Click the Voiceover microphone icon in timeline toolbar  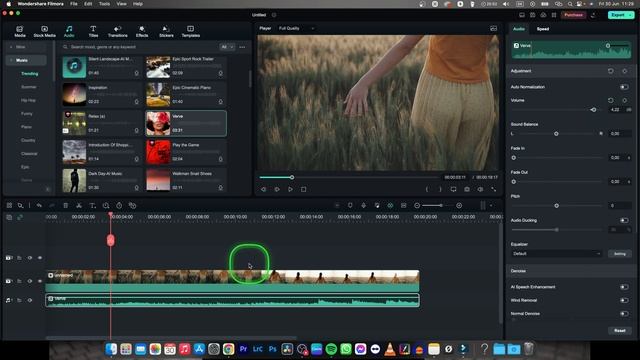(364, 205)
